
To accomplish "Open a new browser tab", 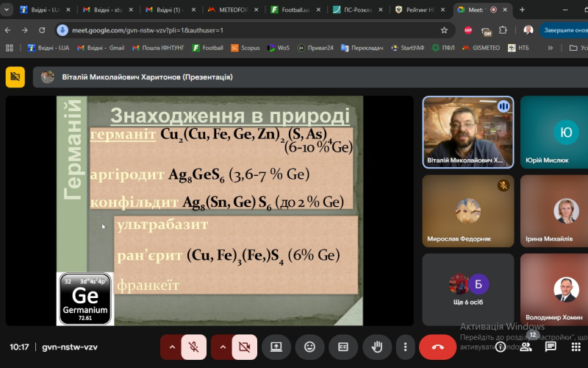I will [522, 10].
